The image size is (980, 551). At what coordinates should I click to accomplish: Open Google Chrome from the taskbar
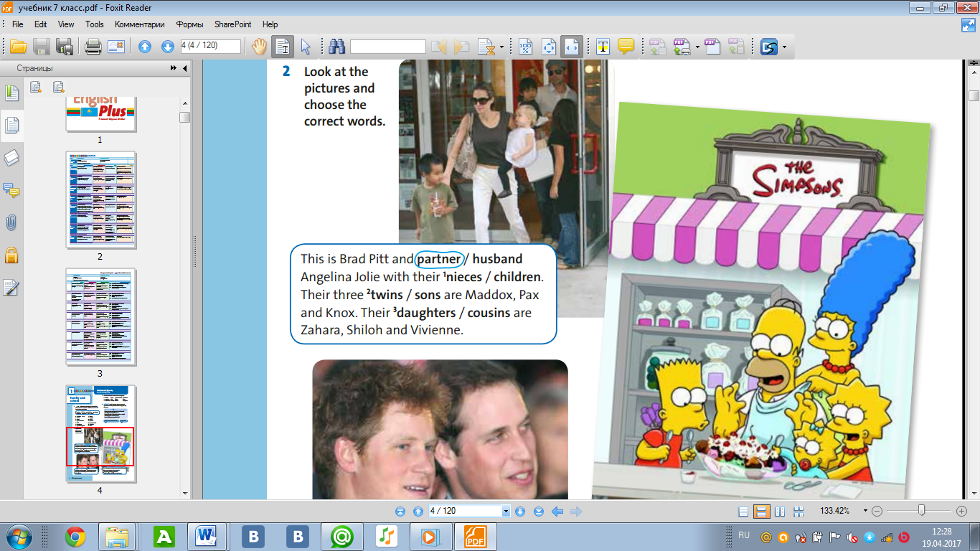pyautogui.click(x=75, y=536)
